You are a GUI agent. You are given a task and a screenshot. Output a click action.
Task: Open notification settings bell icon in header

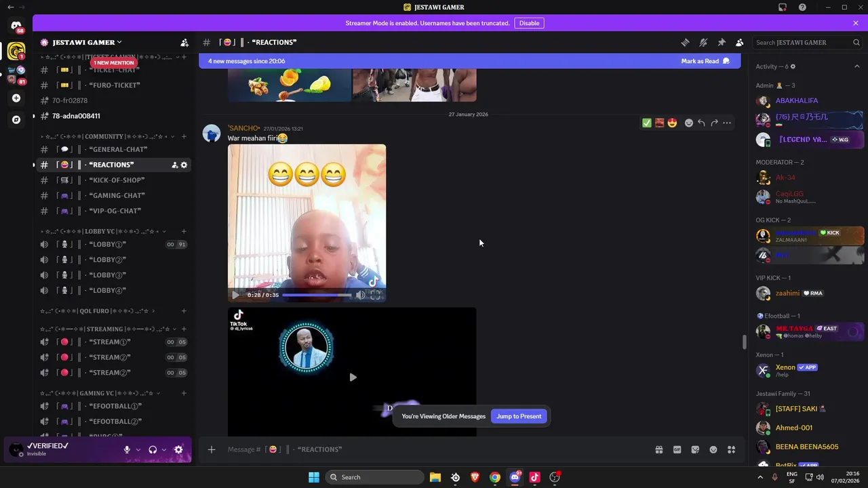coord(703,42)
